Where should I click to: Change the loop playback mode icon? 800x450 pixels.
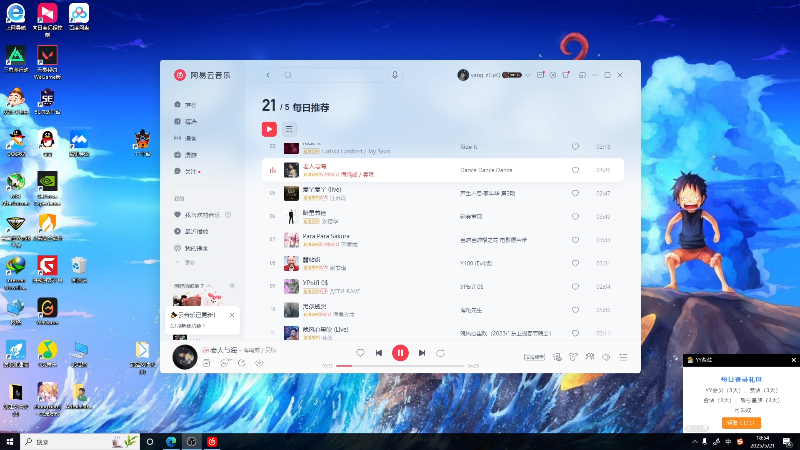(x=440, y=353)
